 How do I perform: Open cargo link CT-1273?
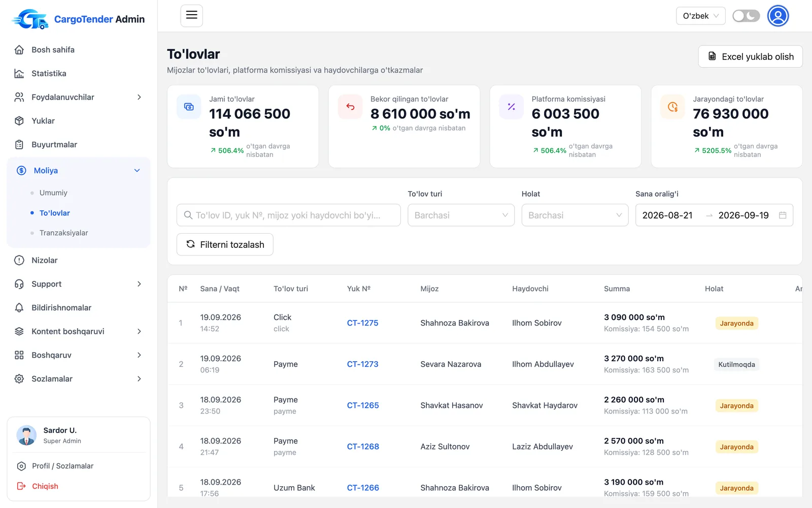click(362, 364)
